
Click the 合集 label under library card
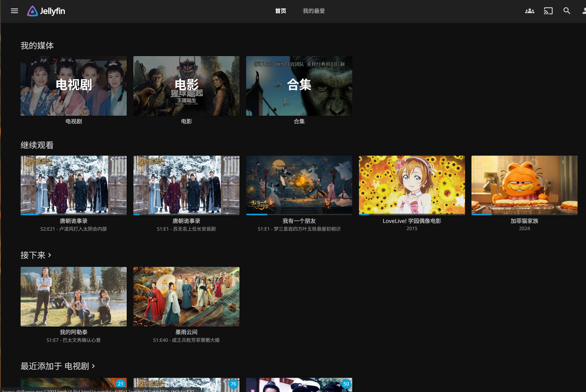pos(299,121)
